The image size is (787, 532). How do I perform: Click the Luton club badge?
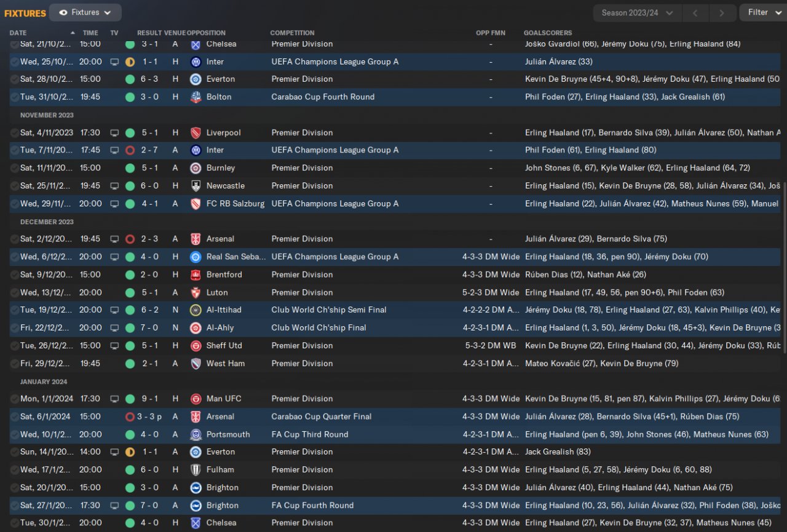click(196, 292)
